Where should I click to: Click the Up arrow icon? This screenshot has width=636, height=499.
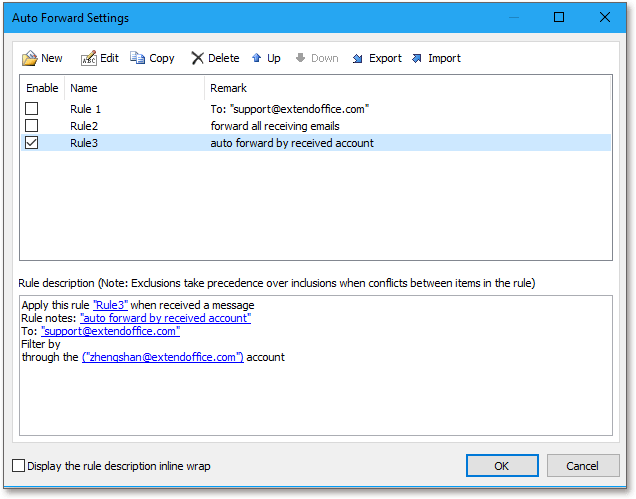point(256,58)
